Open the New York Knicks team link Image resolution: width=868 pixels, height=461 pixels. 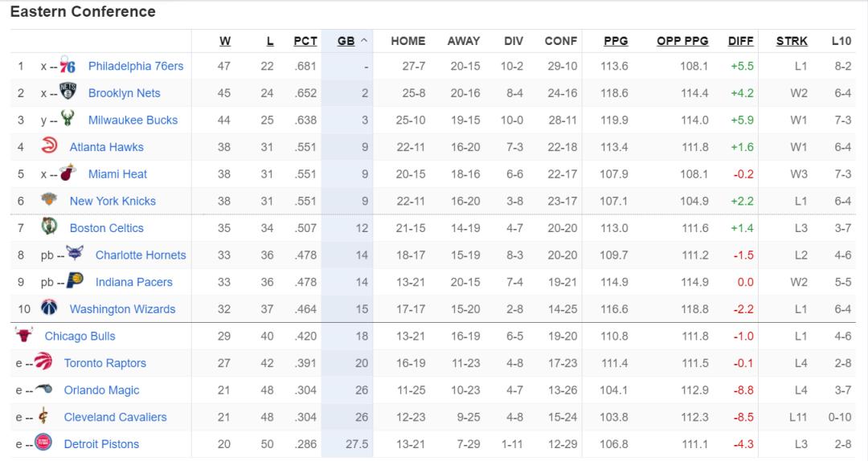pos(113,201)
